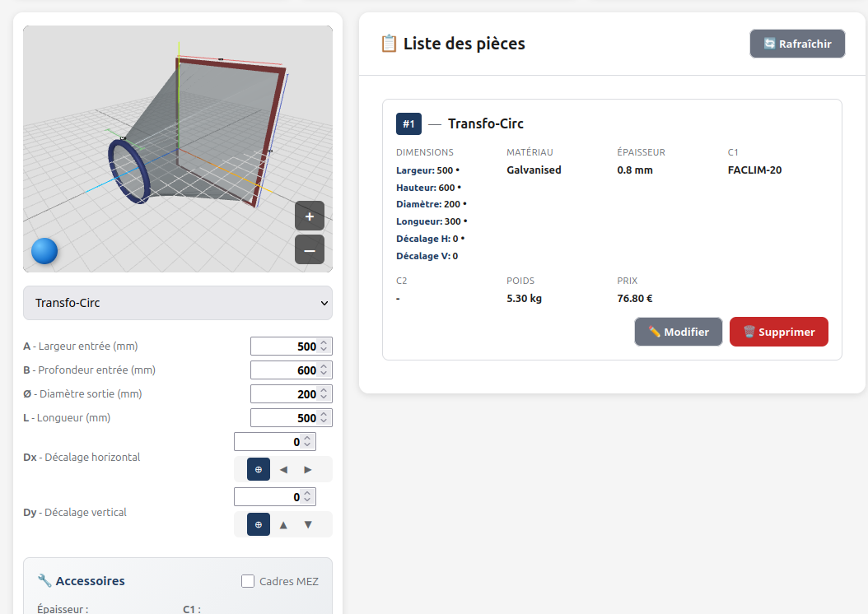This screenshot has width=868, height=614.
Task: Click the Diamètre sortie stepper arrows
Action: coord(324,394)
